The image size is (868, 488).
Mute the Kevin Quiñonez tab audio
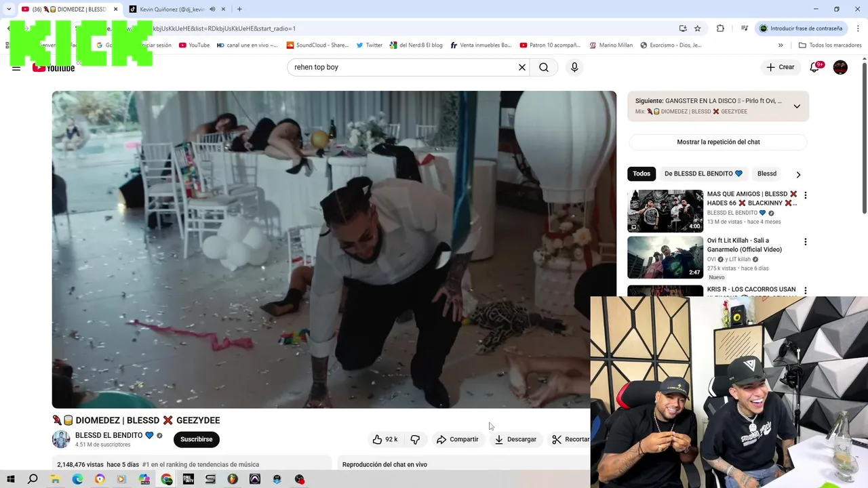tap(212, 9)
